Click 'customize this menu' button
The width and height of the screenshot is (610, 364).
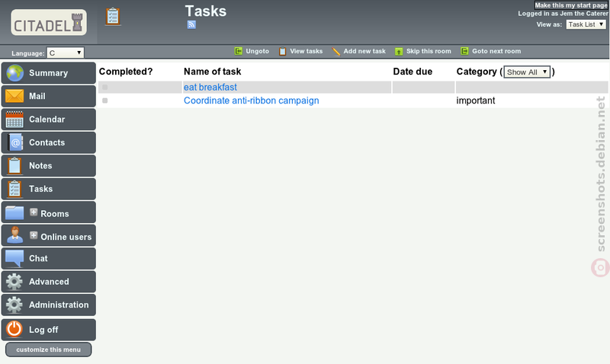click(x=49, y=350)
